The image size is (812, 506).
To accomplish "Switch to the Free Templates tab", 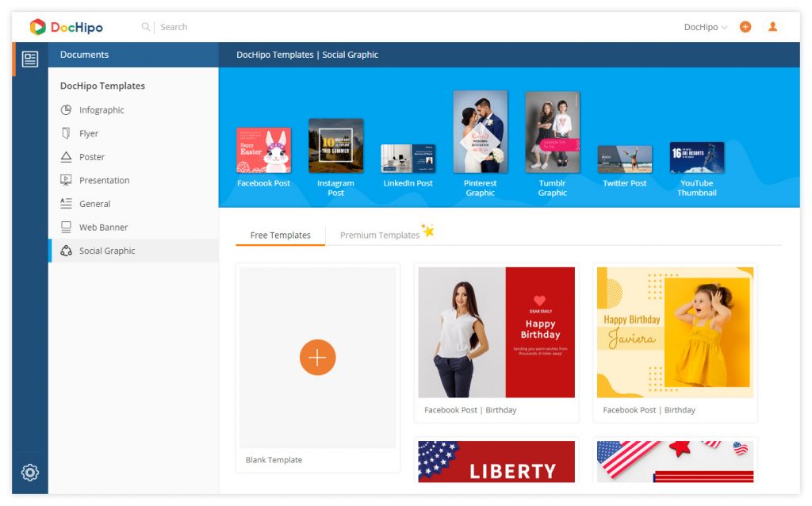I will point(280,235).
